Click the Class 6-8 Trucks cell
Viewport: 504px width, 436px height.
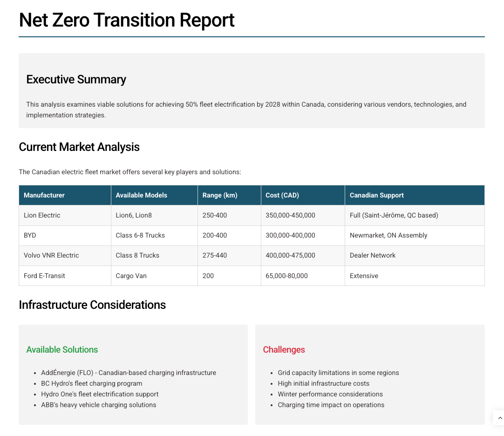coord(154,235)
